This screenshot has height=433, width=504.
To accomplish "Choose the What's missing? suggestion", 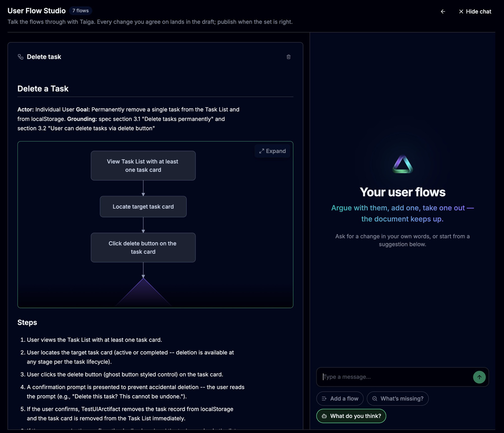I will 398,399.
